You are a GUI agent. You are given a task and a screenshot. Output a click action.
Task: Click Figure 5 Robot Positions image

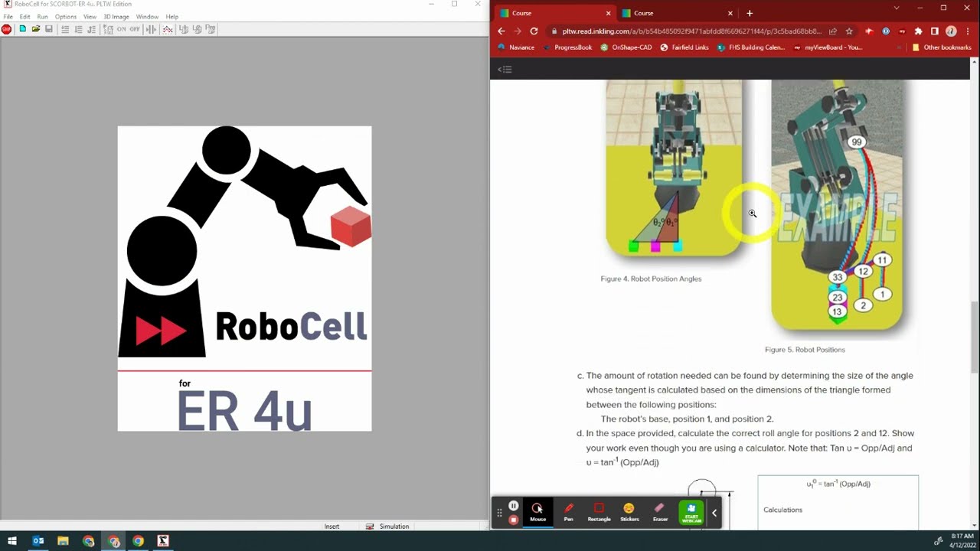pyautogui.click(x=837, y=205)
